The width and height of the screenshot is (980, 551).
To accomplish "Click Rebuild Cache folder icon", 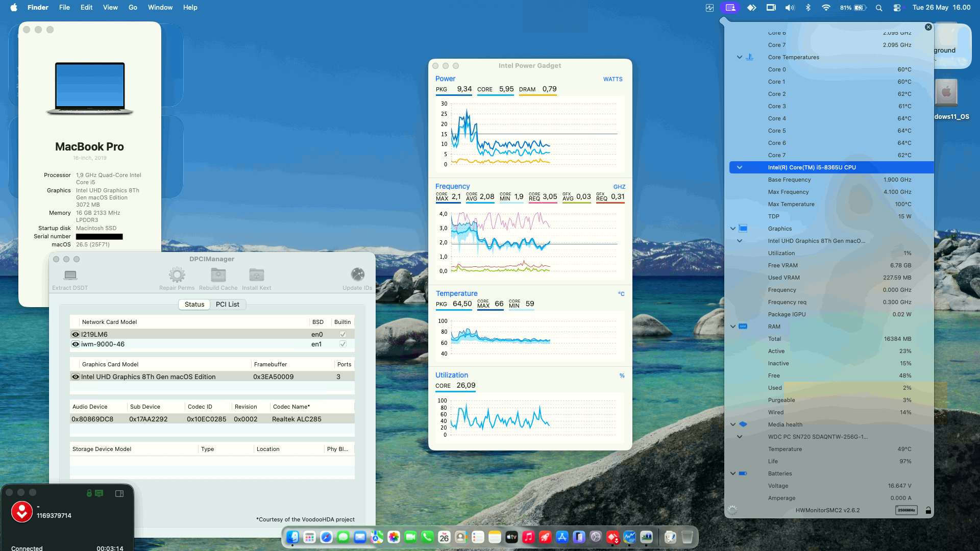I will point(218,275).
